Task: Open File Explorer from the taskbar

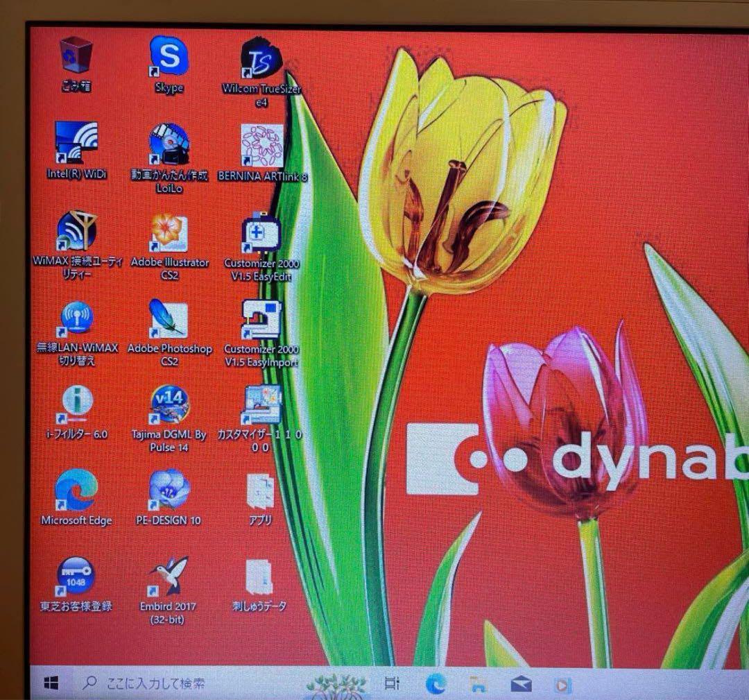Action: pyautogui.click(x=478, y=684)
